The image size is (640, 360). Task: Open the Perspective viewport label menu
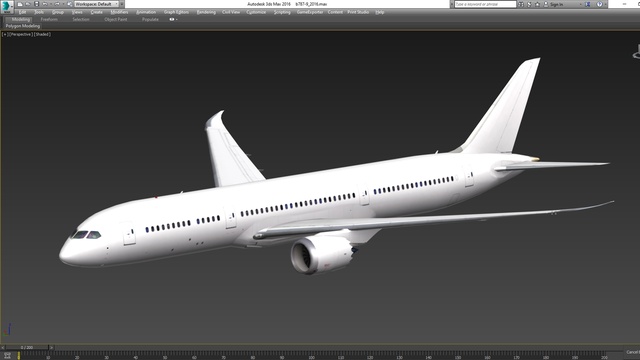pyautogui.click(x=21, y=34)
